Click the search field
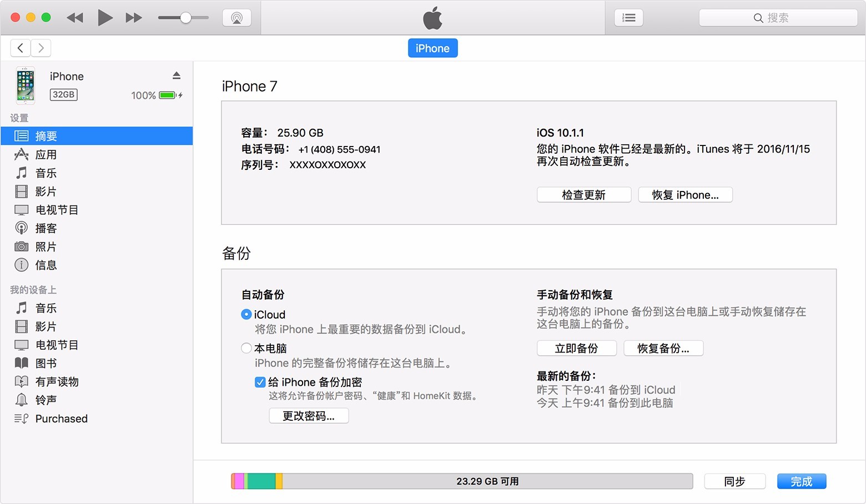The image size is (866, 504). (778, 18)
